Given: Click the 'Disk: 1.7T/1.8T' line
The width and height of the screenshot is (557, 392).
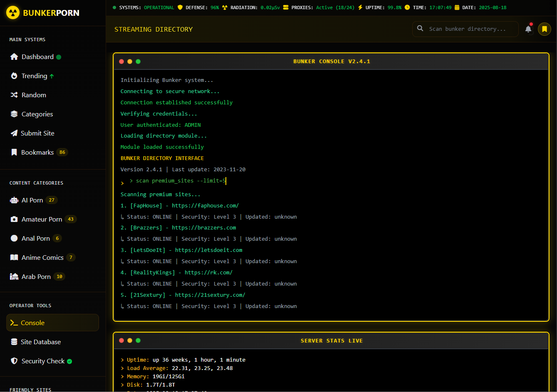Looking at the screenshot, I should (148, 385).
